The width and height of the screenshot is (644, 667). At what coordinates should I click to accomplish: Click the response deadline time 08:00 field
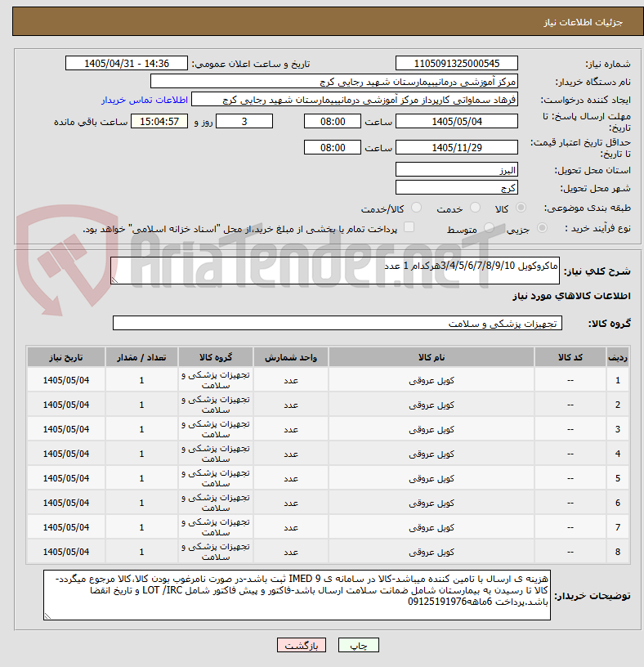332,122
